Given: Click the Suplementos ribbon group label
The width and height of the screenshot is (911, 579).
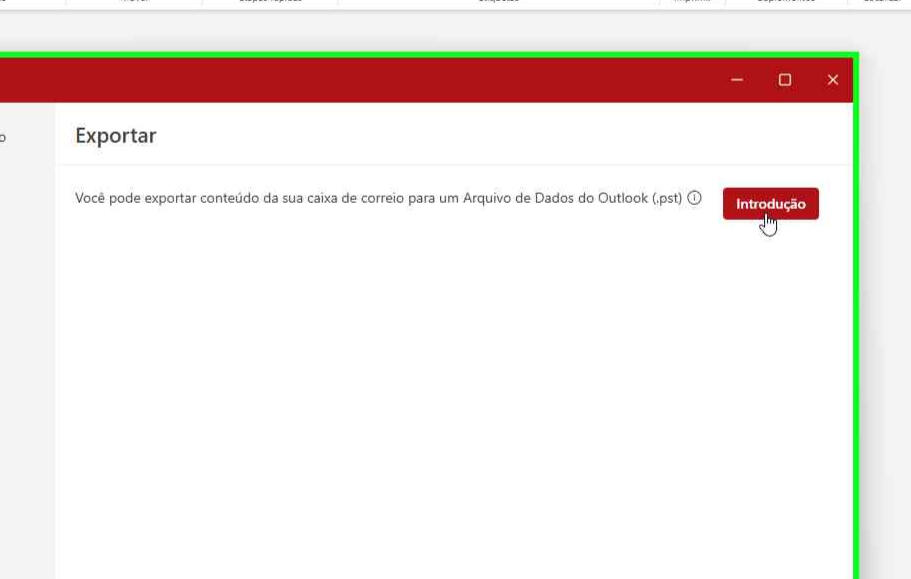Looking at the screenshot, I should [x=785, y=2].
